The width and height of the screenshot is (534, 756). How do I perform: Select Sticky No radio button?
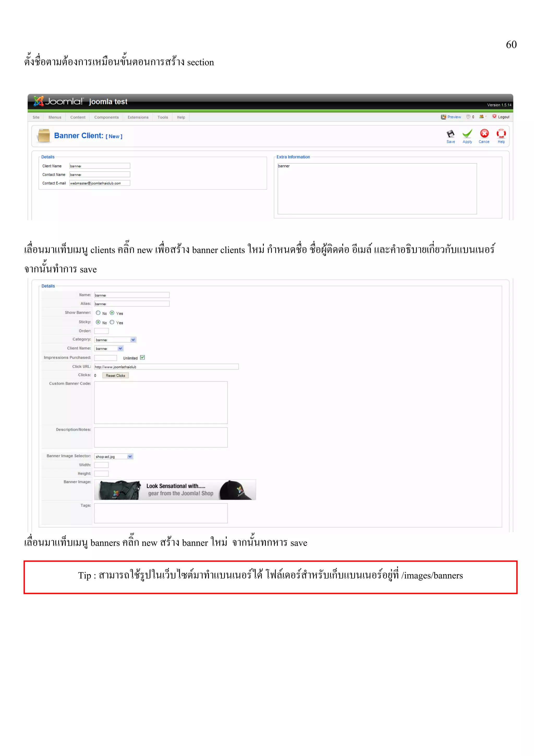click(98, 322)
